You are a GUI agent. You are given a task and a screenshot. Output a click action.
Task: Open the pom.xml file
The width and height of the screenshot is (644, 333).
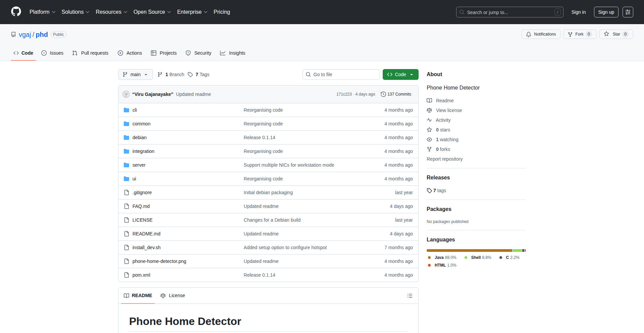coord(141,275)
